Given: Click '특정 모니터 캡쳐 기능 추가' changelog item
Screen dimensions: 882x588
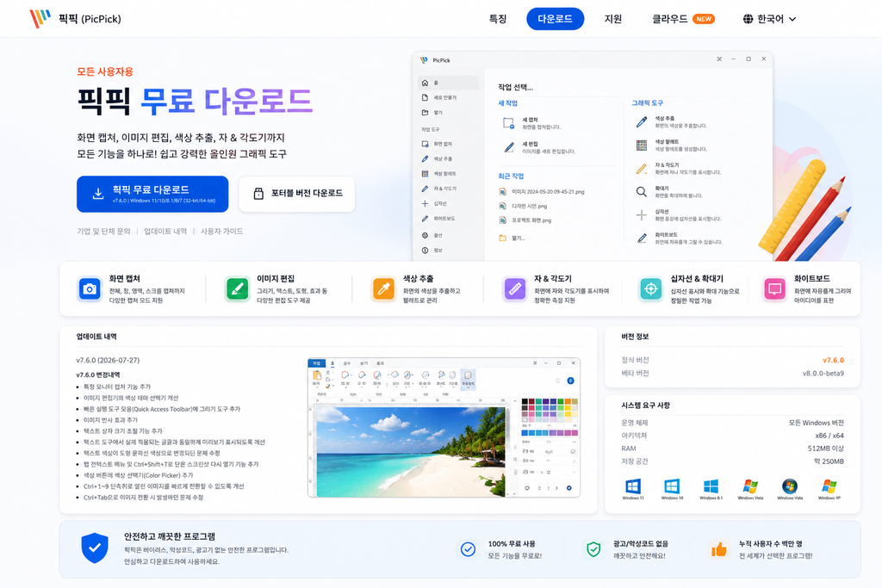Looking at the screenshot, I should coord(117,387).
